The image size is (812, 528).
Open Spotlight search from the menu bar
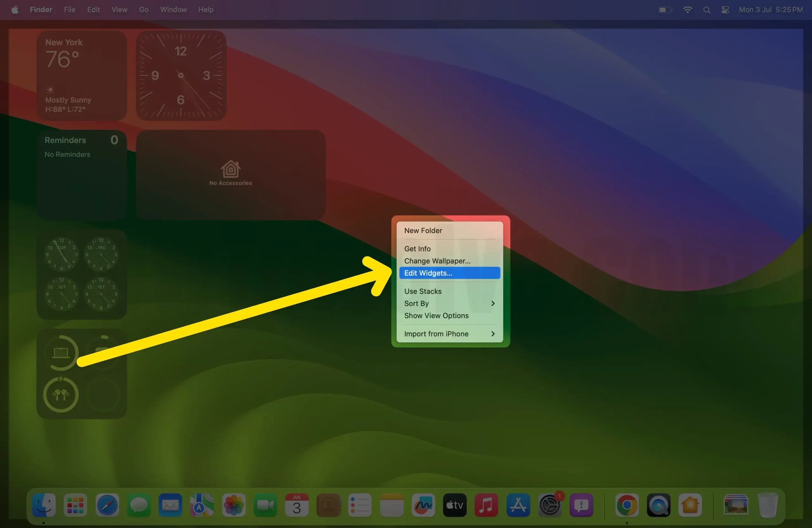click(x=707, y=10)
